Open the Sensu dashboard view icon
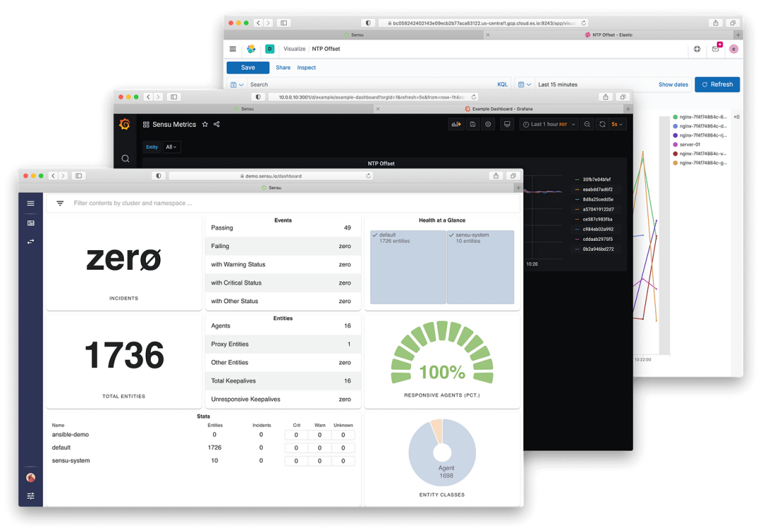The width and height of the screenshot is (765, 532). coord(30,223)
